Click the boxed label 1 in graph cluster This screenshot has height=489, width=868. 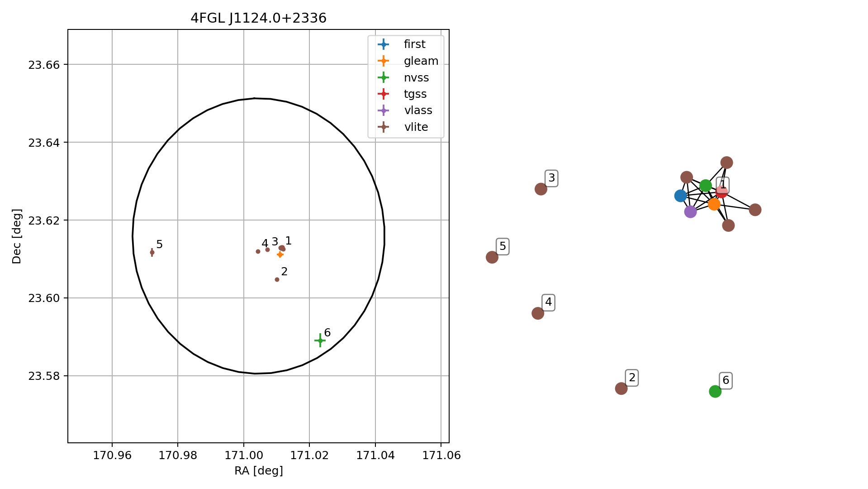click(723, 185)
